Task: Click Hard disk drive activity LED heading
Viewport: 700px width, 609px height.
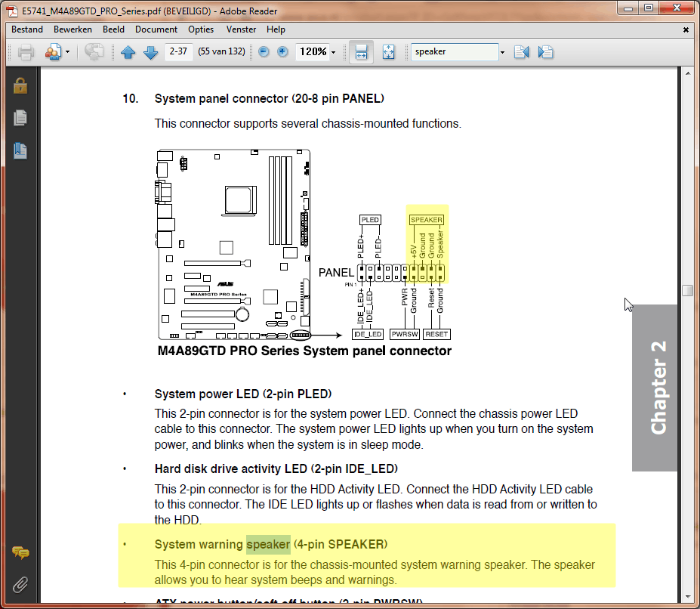Action: coord(276,468)
